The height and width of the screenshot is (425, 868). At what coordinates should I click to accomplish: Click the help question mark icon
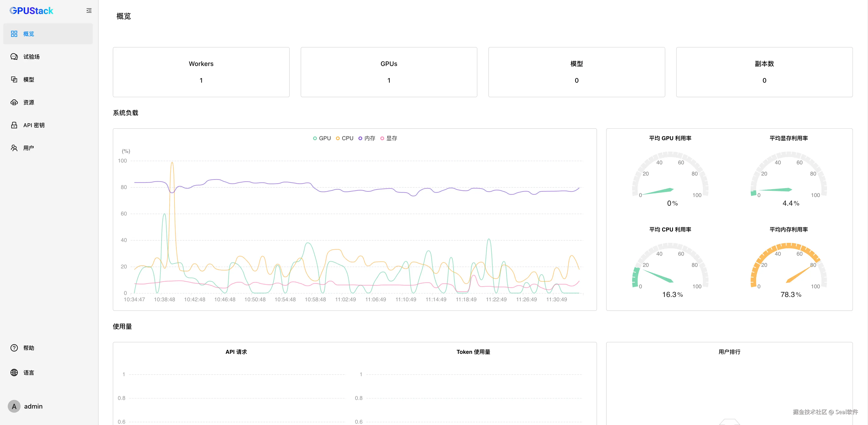[14, 348]
